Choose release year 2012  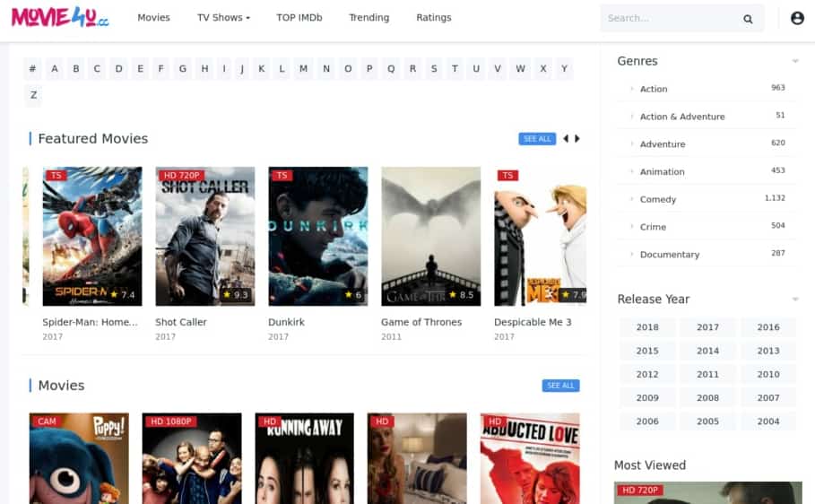click(647, 374)
